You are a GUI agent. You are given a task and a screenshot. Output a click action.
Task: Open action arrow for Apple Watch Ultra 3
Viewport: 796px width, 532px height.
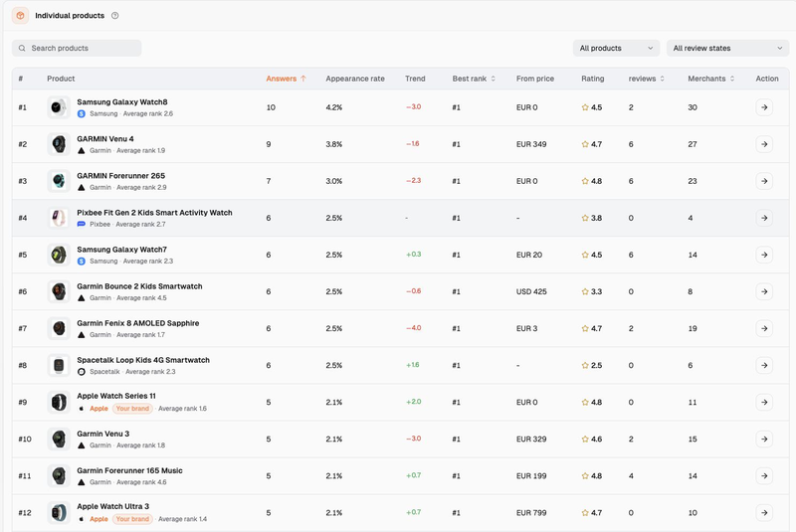[764, 513]
